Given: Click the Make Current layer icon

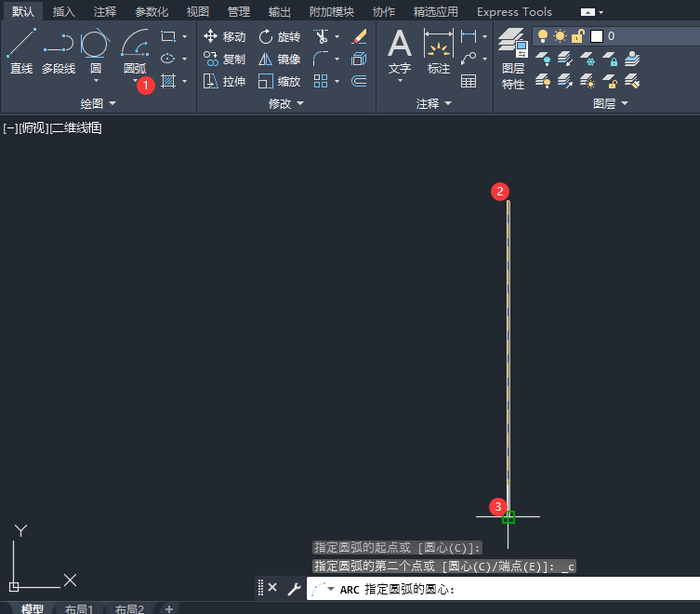Looking at the screenshot, I should tap(631, 59).
